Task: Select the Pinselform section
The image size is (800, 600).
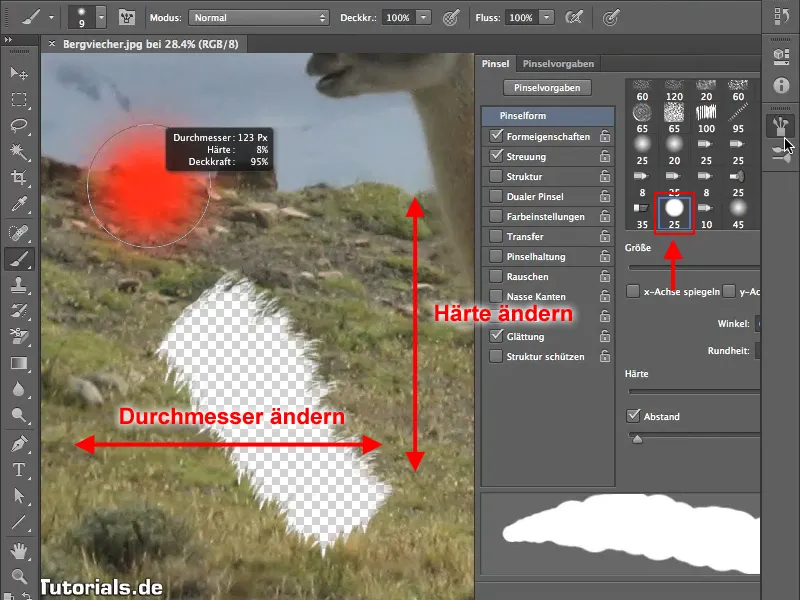Action: (x=548, y=116)
